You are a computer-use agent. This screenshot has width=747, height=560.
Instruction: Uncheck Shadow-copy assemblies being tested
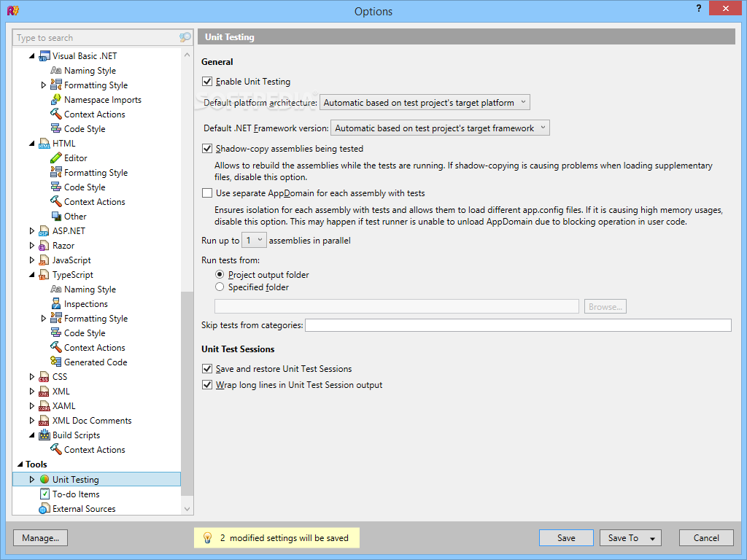tap(207, 149)
